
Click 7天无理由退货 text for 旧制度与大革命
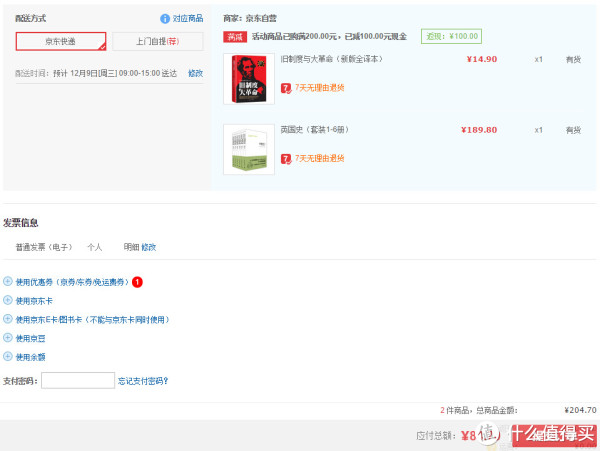pos(320,88)
